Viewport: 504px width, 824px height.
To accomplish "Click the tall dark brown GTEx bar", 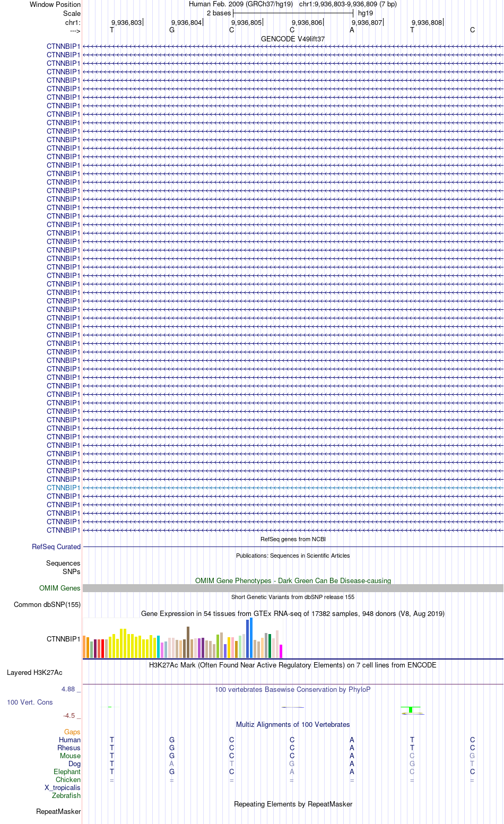I will click(x=188, y=642).
